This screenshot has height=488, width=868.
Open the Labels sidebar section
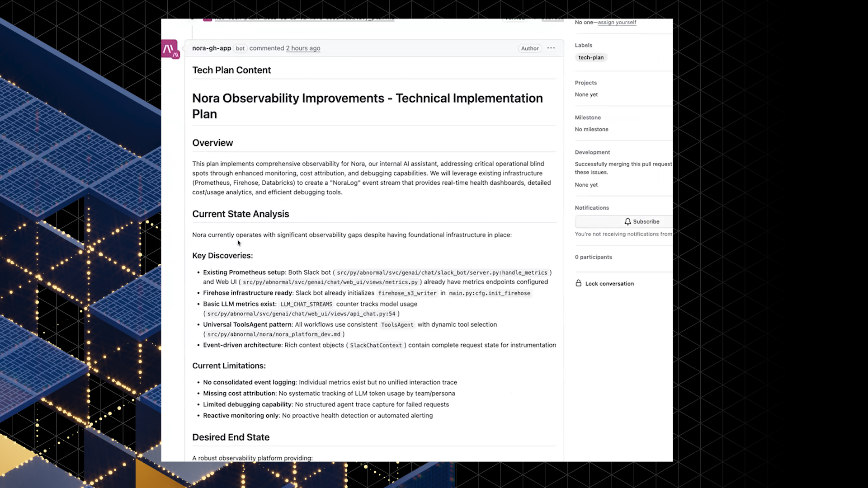[584, 45]
